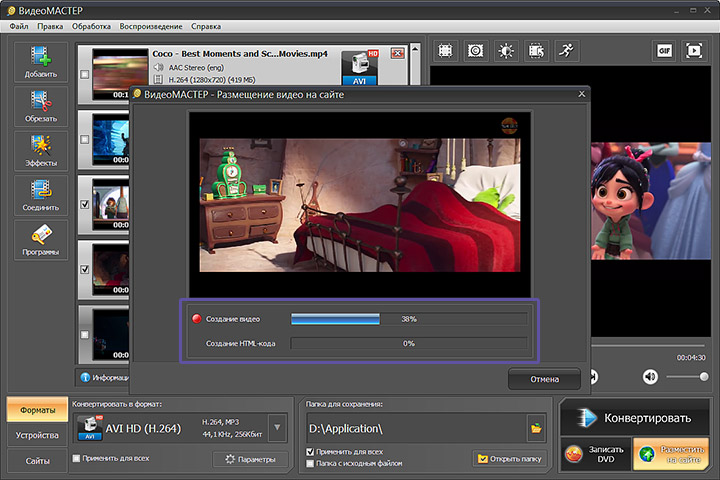The image size is (720, 480).
Task: Click the D:\Application\ save path field
Action: point(416,429)
